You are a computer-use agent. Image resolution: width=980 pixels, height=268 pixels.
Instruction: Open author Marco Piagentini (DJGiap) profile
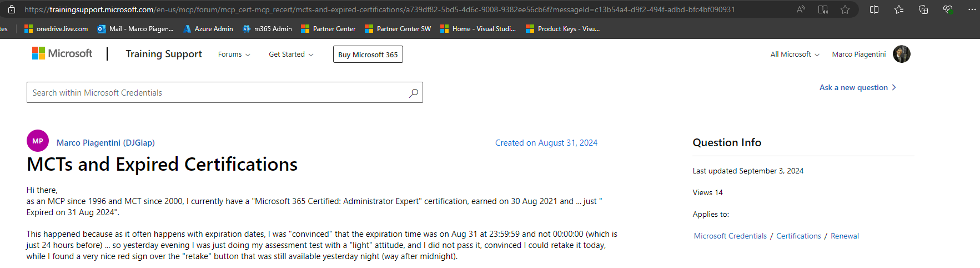click(105, 143)
